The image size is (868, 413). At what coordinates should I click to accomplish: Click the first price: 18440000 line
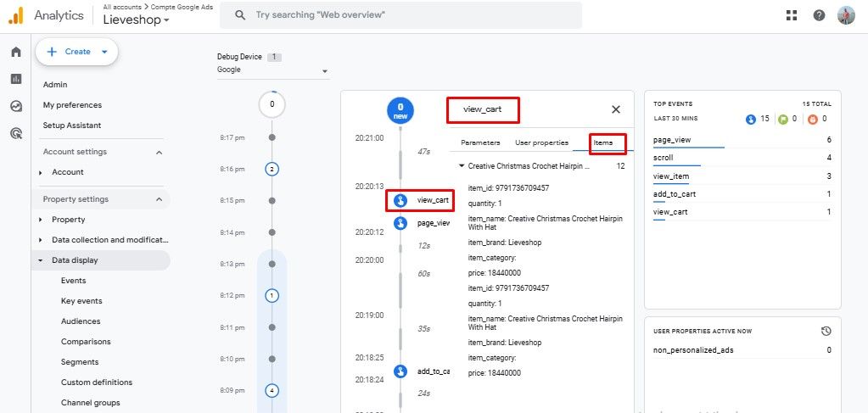(x=495, y=273)
